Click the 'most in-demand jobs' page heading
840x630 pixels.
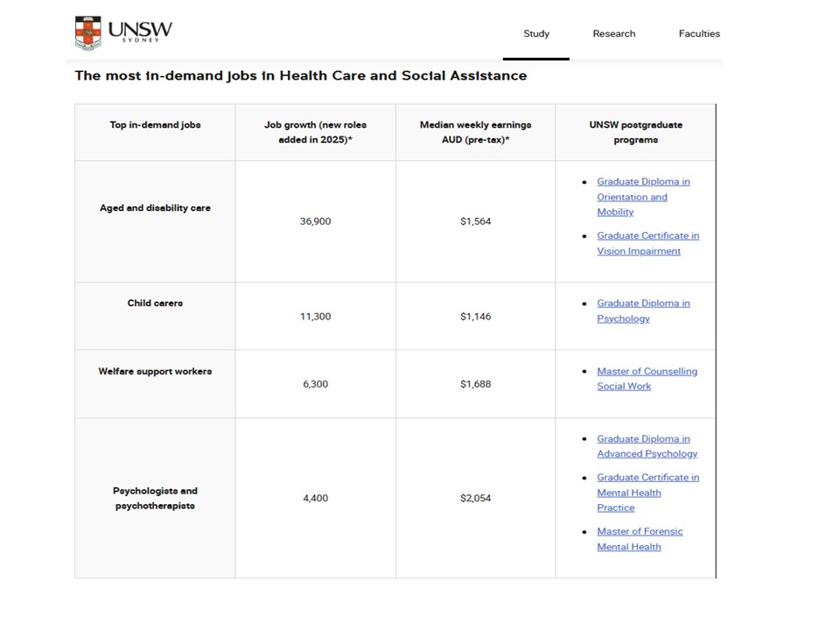[x=300, y=76]
